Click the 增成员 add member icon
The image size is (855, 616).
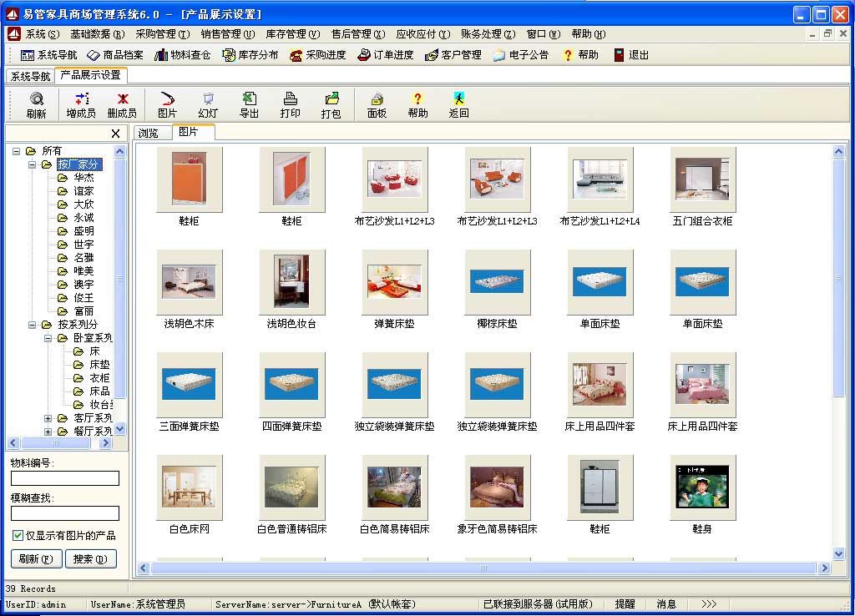point(81,104)
